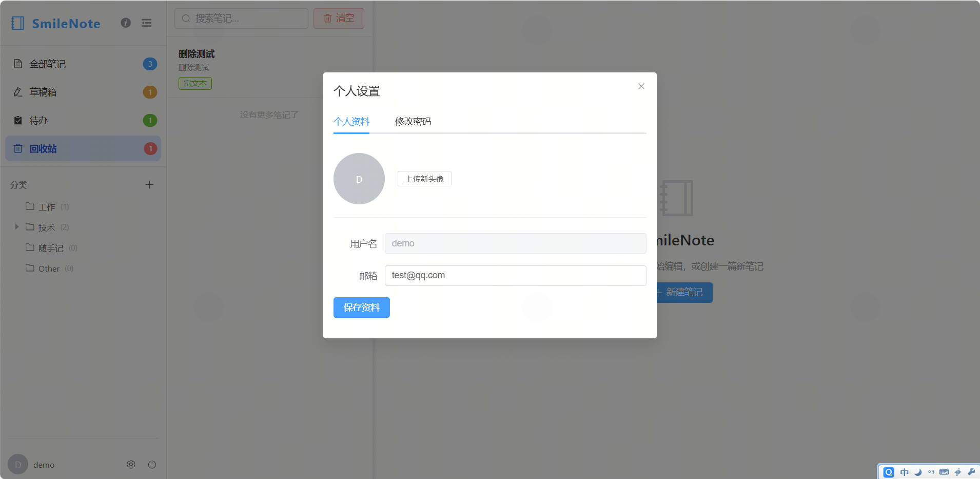This screenshot has height=479, width=980.
Task: Click the 上传新头像 button
Action: pyautogui.click(x=424, y=179)
